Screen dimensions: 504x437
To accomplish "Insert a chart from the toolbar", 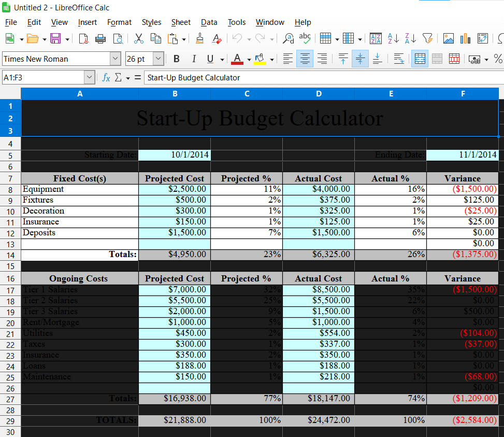I will (465, 38).
